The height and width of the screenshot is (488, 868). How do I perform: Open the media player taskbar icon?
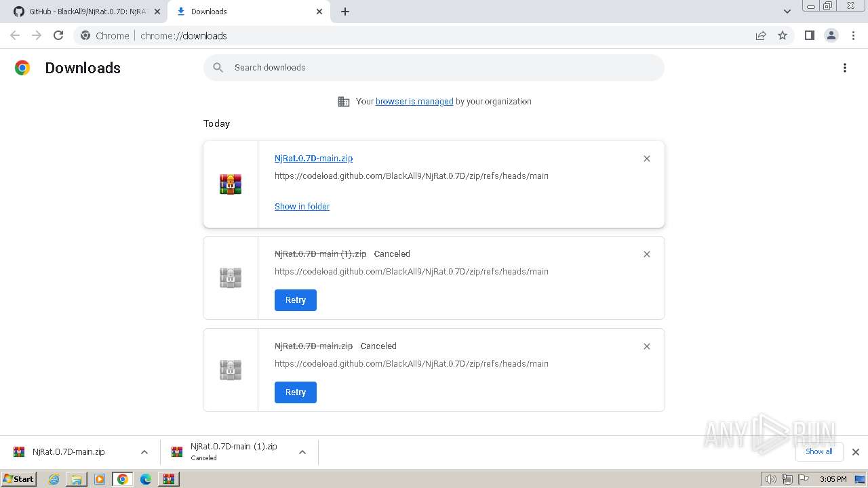click(100, 479)
